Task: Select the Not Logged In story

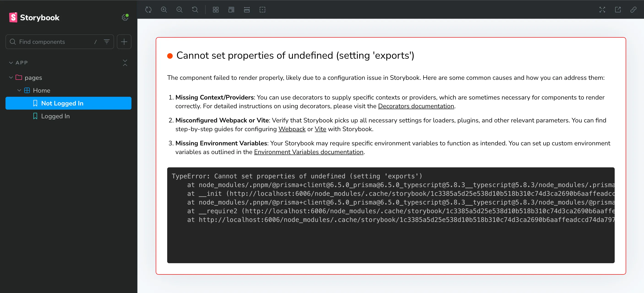Action: [x=62, y=103]
